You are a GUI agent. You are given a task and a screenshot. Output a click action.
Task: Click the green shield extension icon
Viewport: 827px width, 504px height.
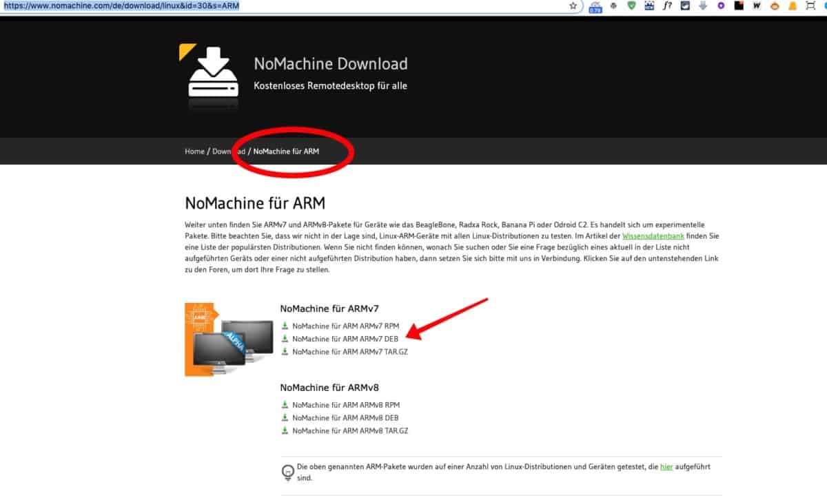pyautogui.click(x=631, y=6)
